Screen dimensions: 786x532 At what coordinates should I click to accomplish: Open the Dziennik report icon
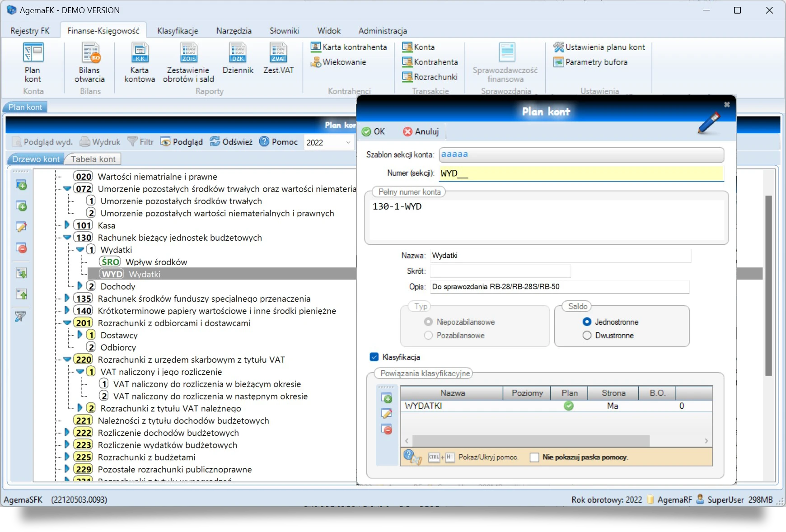tap(238, 58)
